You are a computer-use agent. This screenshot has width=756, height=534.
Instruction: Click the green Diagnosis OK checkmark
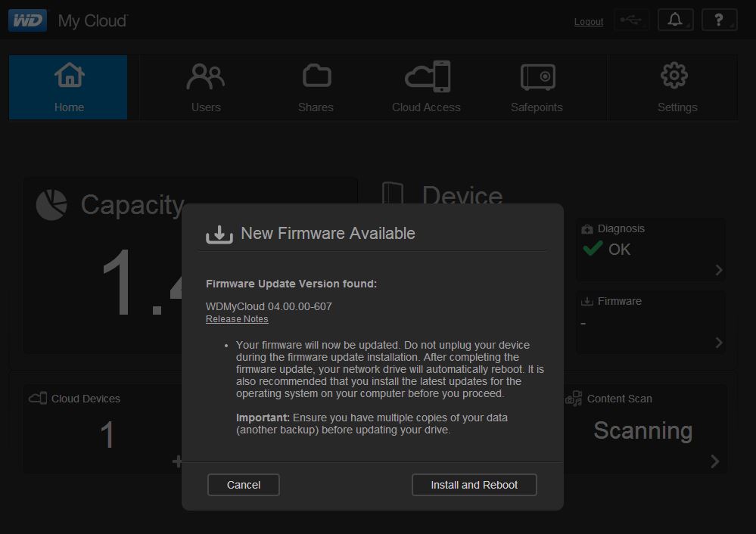coord(593,248)
